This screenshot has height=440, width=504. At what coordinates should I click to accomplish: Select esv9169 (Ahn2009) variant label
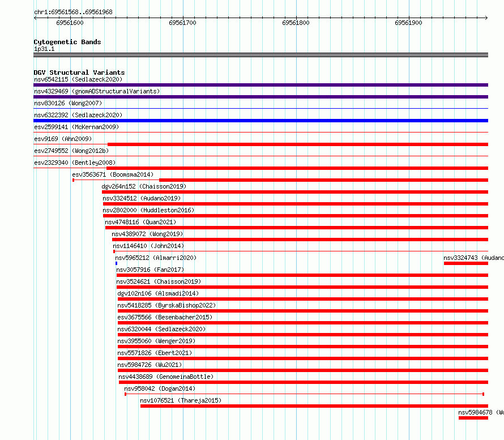click(63, 139)
